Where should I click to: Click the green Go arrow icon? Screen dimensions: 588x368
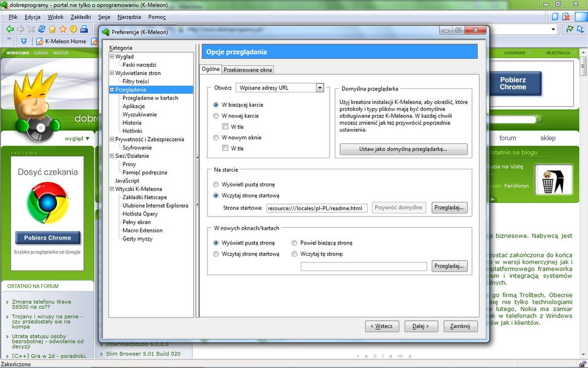pos(570,29)
